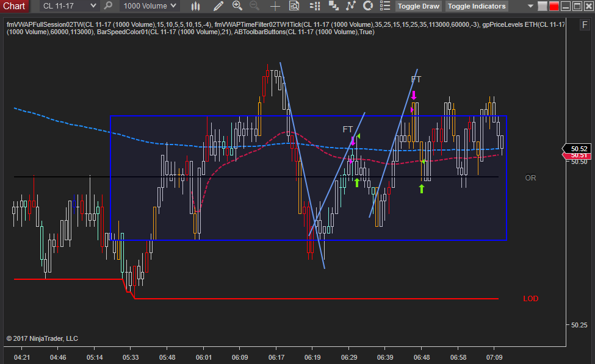Select the Chart tab
595x364 pixels.
pos(15,6)
